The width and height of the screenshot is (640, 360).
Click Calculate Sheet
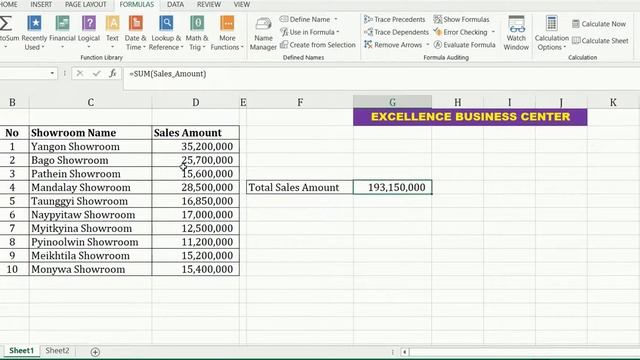(600, 40)
